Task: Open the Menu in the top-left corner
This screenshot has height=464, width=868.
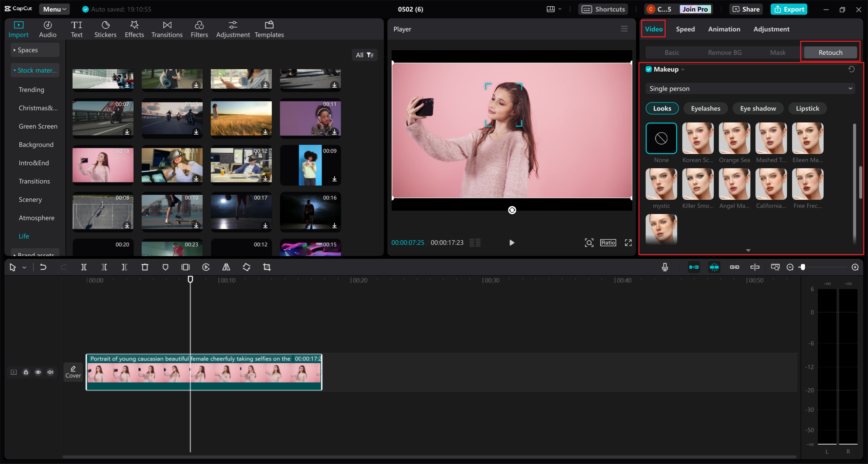Action: click(54, 9)
